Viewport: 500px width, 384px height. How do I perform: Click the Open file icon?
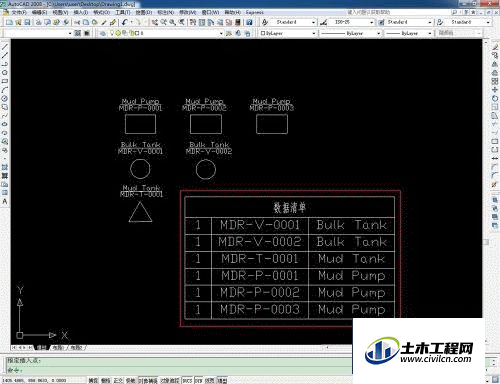click(x=18, y=22)
